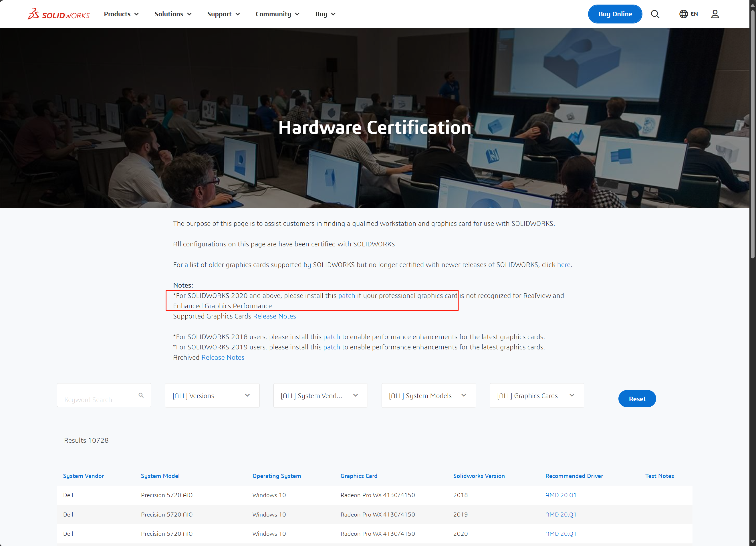
Task: Expand the [ALL] System Vendors dropdown
Action: click(320, 395)
